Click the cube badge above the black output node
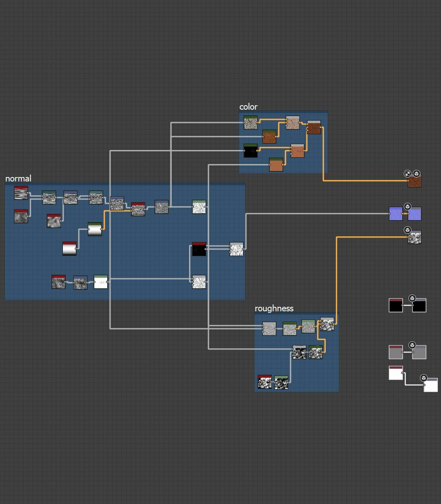The width and height of the screenshot is (441, 504). (x=412, y=298)
